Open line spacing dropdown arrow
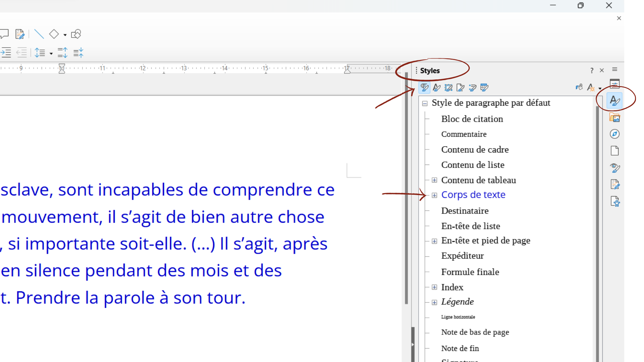Screen dimensions: 644x362 [x=51, y=53]
